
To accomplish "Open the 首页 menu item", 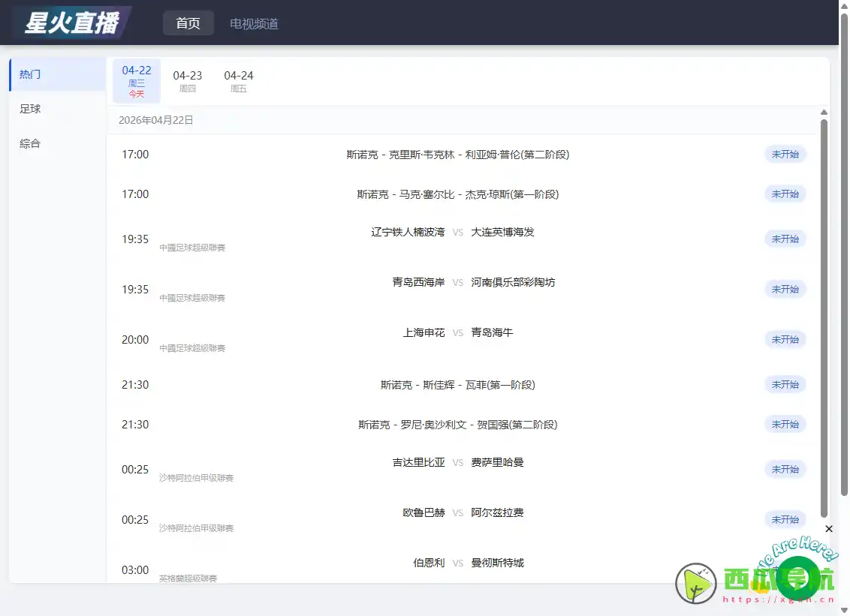I will pos(188,23).
